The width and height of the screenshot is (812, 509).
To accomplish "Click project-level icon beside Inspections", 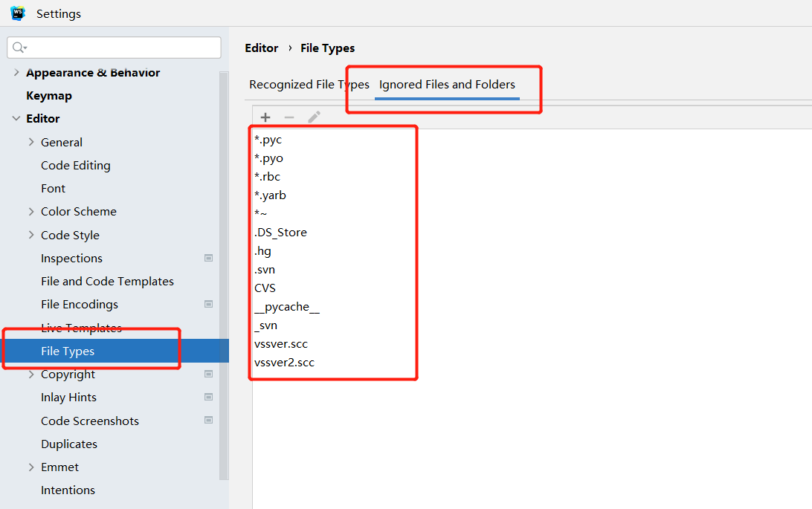I will coord(209,258).
